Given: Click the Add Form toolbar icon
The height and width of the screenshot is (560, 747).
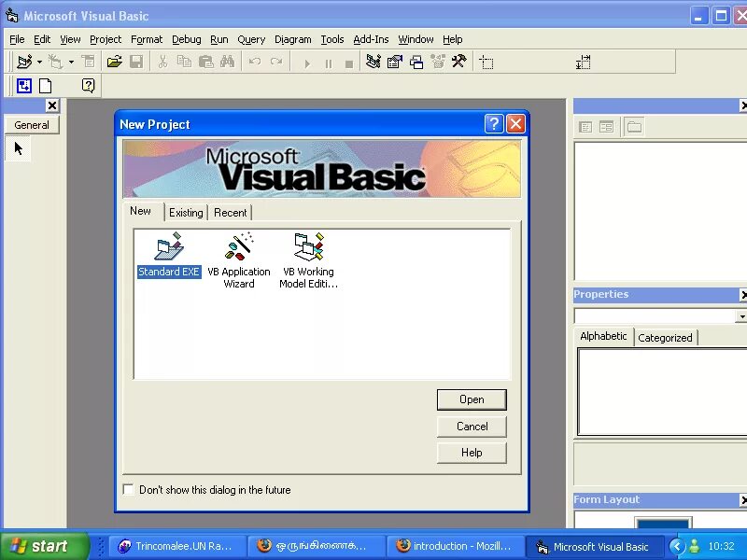Looking at the screenshot, I should 56,62.
